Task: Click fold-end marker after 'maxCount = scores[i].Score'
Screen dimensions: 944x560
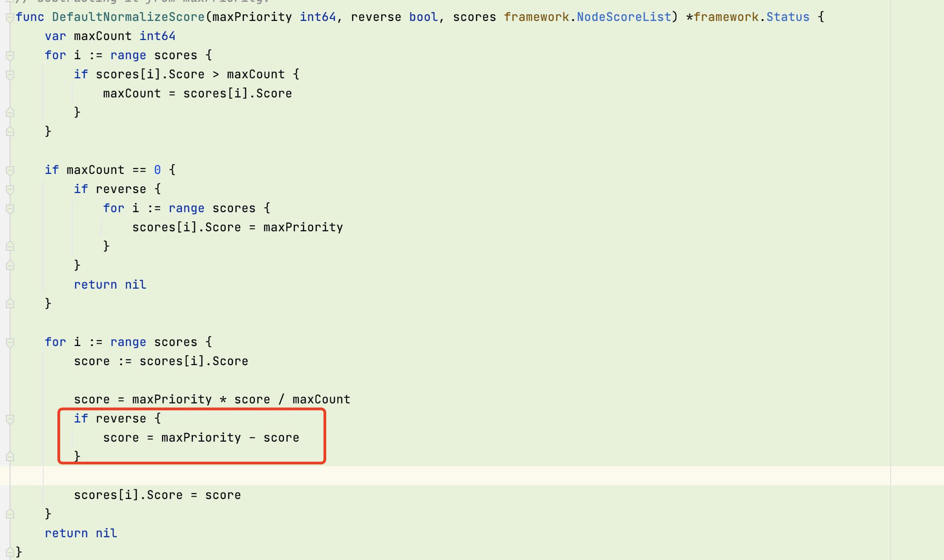Action: [x=10, y=112]
